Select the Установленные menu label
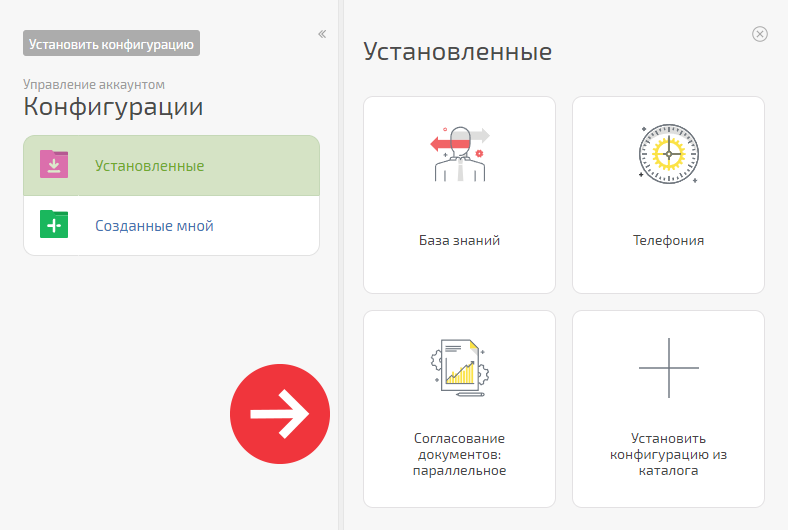The image size is (788, 530). tap(149, 166)
